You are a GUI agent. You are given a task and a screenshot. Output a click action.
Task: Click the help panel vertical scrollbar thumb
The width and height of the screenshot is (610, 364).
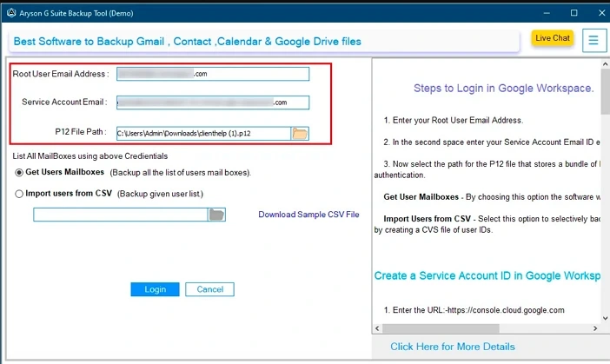coord(606,90)
